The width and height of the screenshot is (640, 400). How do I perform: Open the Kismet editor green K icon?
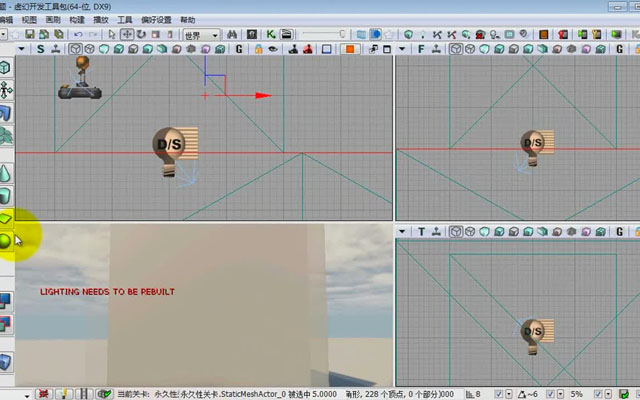[x=271, y=34]
